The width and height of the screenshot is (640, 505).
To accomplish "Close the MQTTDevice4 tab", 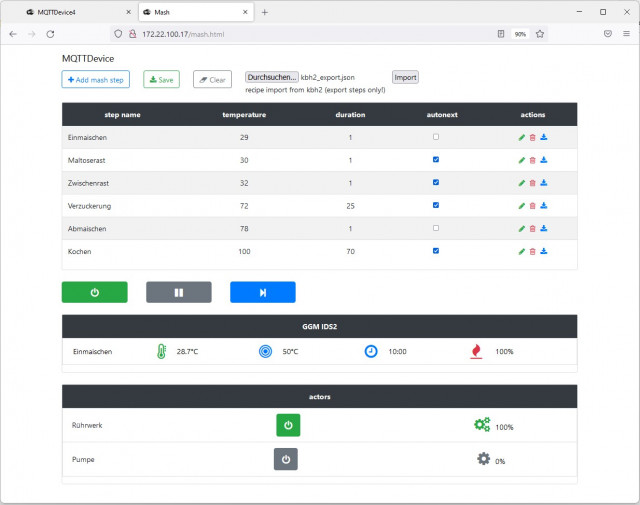I will tap(129, 12).
